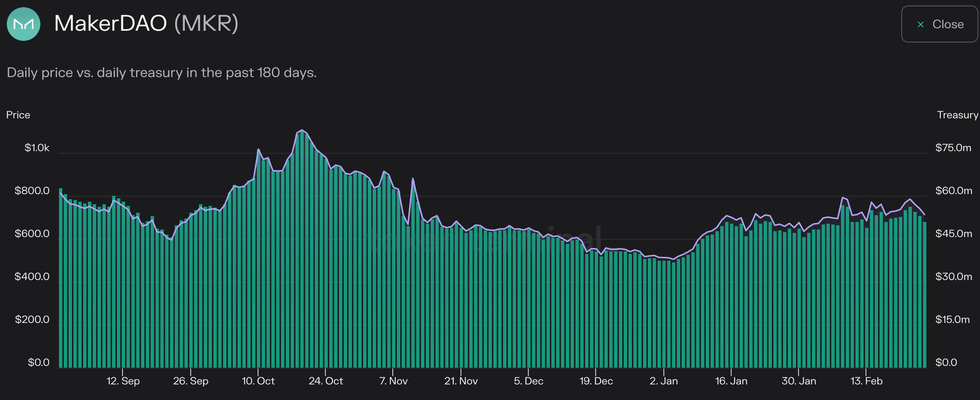Click the $0.0 label on the price axis
The width and height of the screenshot is (980, 400).
click(39, 363)
